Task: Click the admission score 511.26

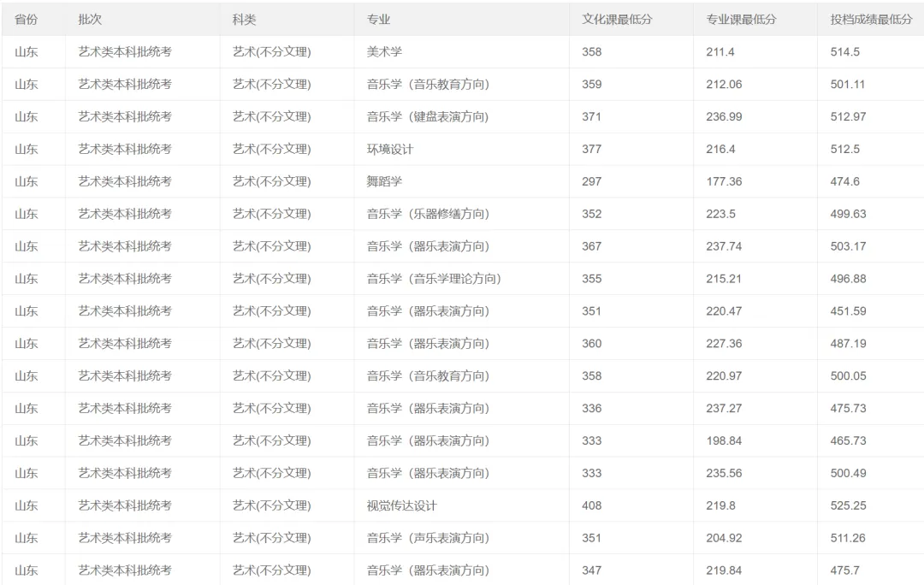Action: (x=848, y=538)
